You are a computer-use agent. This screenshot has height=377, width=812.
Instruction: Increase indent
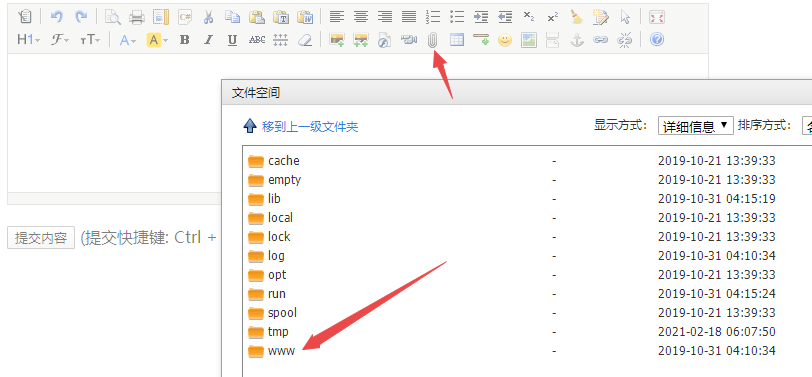coord(481,17)
